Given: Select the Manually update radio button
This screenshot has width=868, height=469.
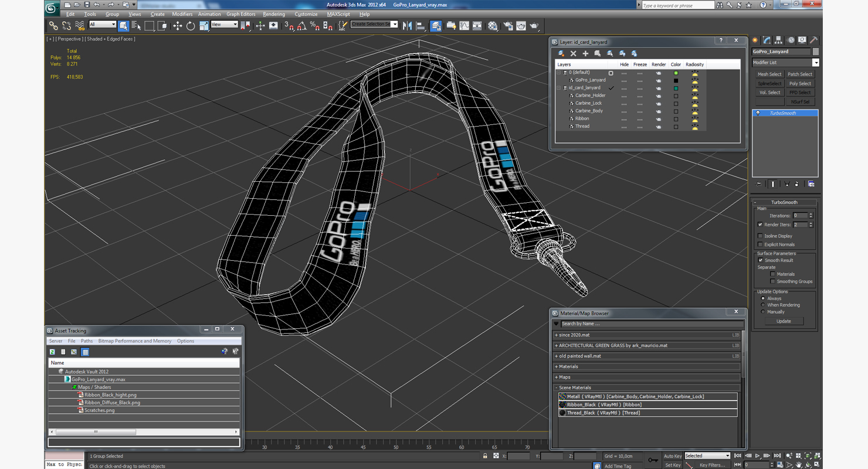Looking at the screenshot, I should pos(762,312).
